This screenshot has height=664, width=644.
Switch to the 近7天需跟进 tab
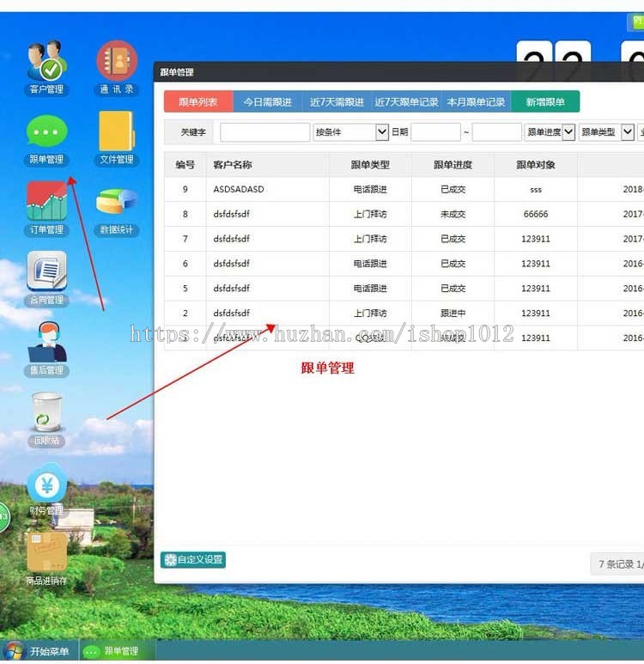[337, 101]
